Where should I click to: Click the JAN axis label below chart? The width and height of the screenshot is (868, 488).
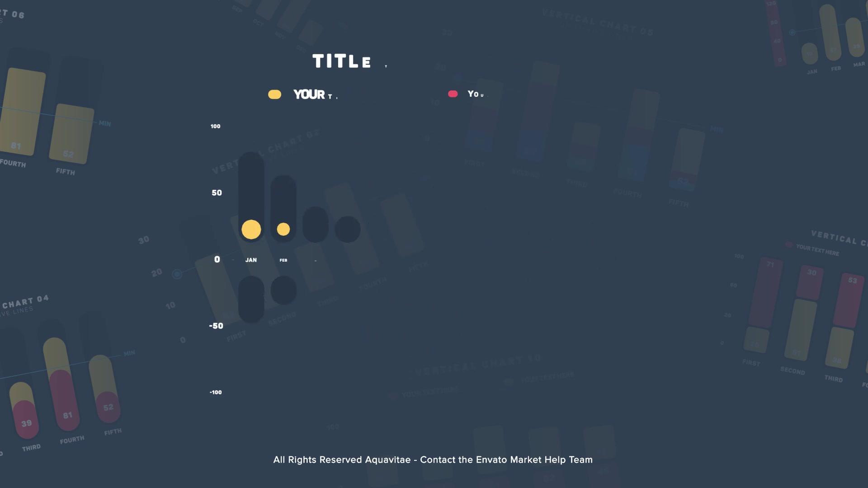coord(251,260)
